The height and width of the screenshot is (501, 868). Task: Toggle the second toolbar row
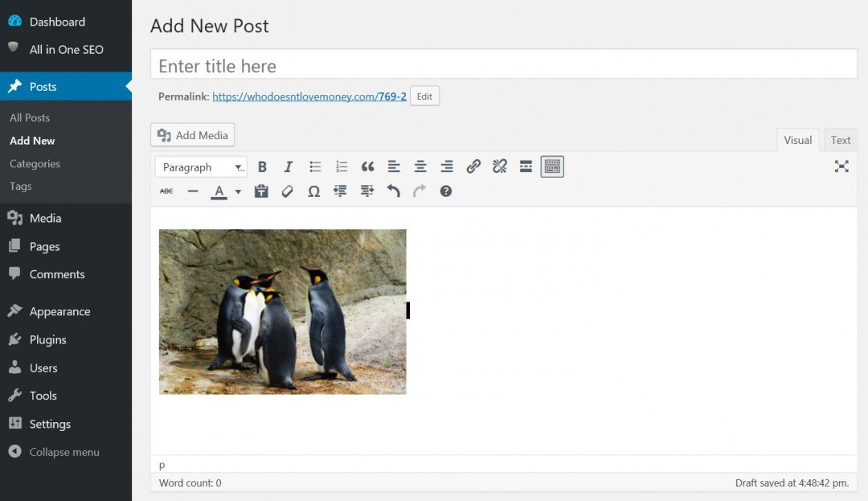pos(552,166)
